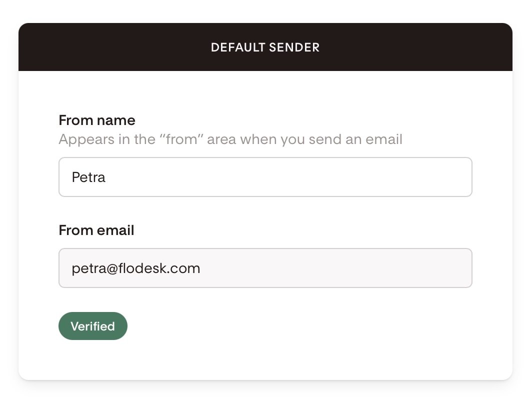The image size is (532, 402).
Task: Click white card area beside Verified badge
Action: click(305, 326)
